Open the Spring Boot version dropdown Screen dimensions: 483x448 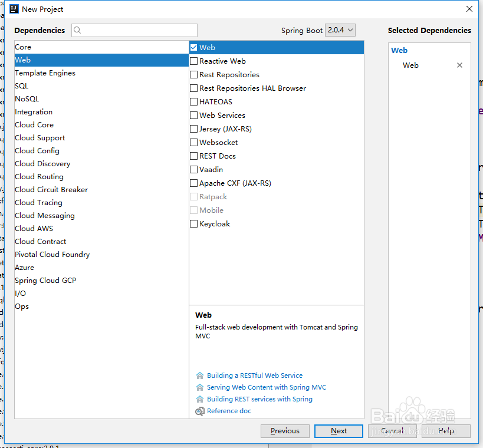click(x=340, y=30)
